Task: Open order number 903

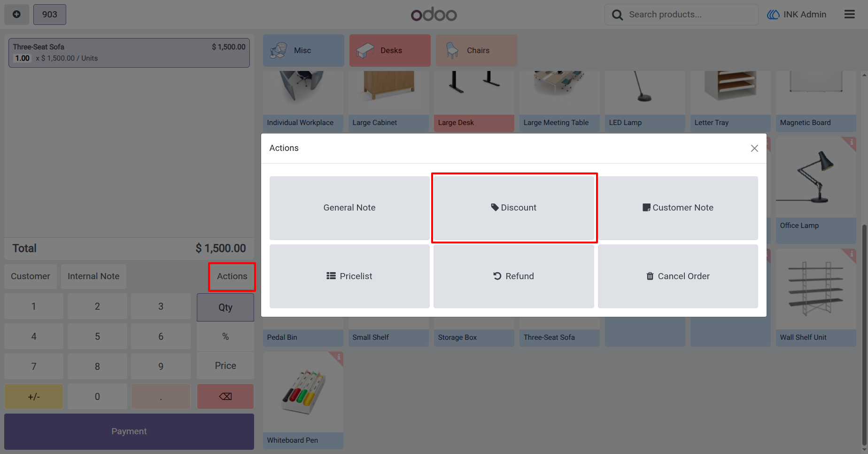Action: (x=50, y=15)
